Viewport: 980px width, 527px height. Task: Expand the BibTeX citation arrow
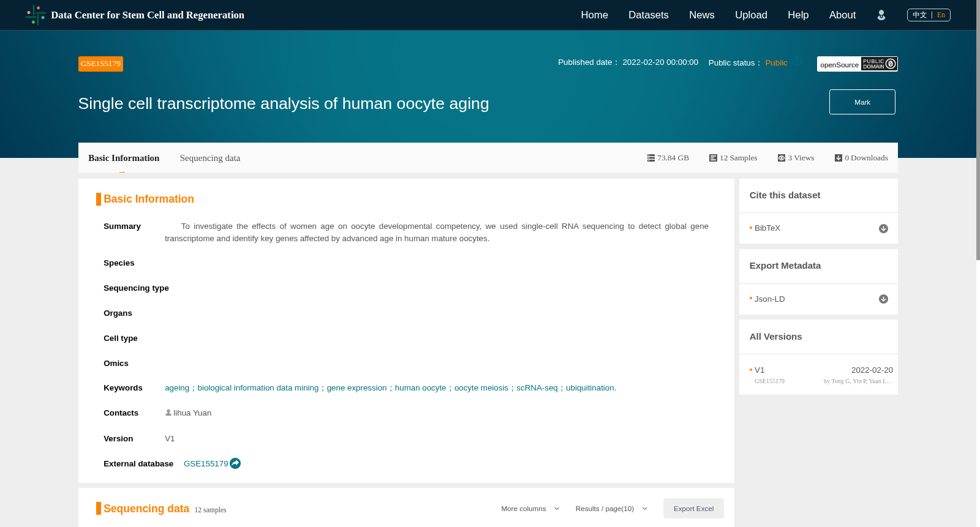883,228
